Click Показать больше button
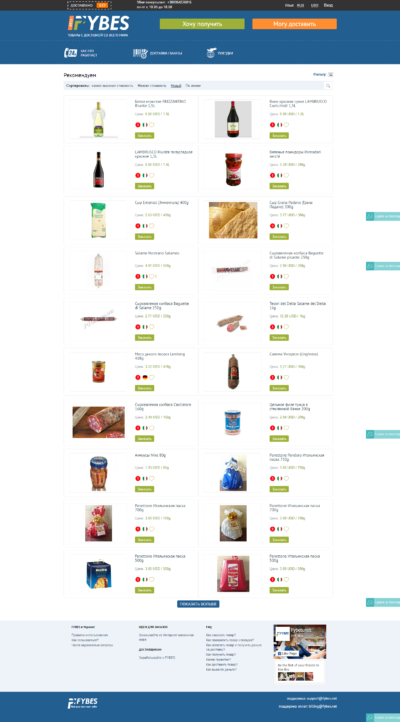The height and width of the screenshot is (722, 400). pyautogui.click(x=198, y=604)
